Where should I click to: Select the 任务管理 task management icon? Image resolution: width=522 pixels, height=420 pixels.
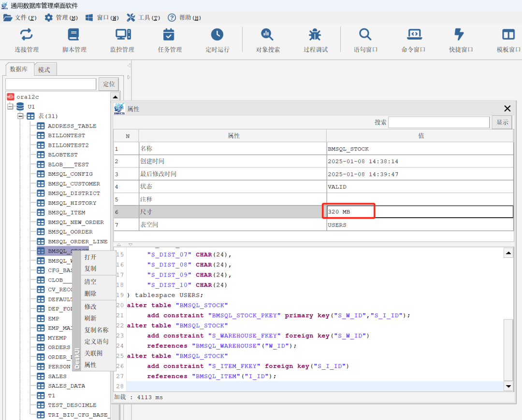[x=169, y=35]
